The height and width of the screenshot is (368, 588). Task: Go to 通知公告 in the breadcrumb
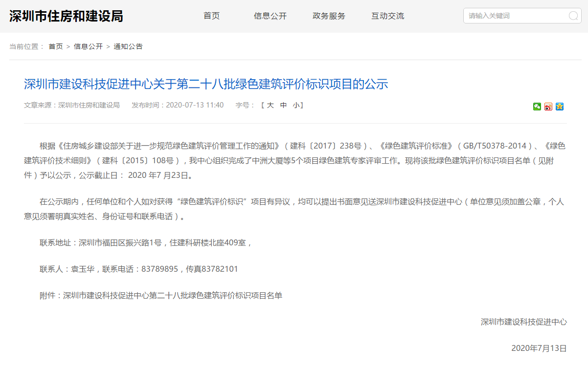tap(128, 46)
